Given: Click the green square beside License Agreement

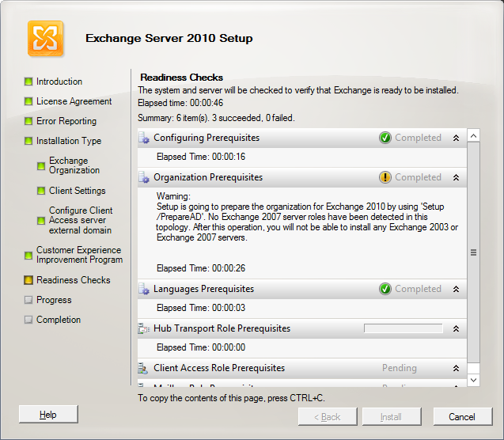Looking at the screenshot, I should [28, 101].
